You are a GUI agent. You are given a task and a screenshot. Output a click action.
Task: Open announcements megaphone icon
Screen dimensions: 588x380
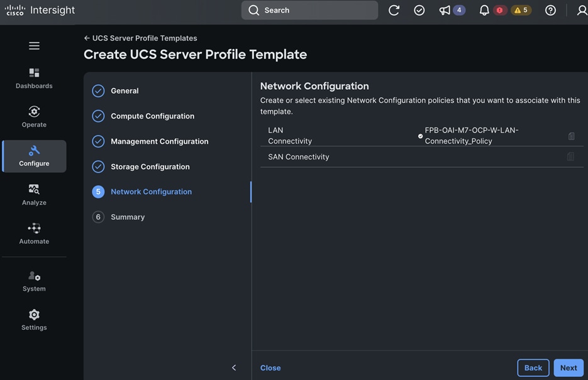pyautogui.click(x=445, y=10)
